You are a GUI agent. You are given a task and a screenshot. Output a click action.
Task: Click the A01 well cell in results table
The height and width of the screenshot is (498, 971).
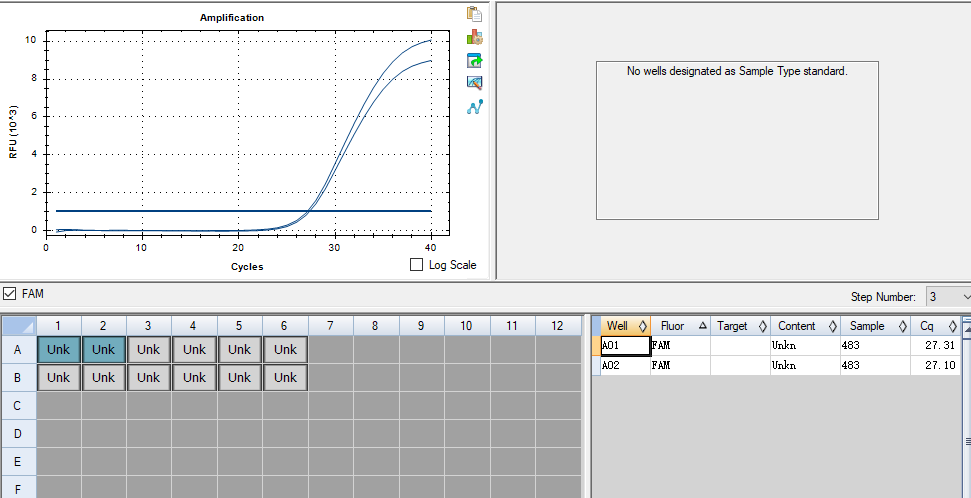point(625,346)
